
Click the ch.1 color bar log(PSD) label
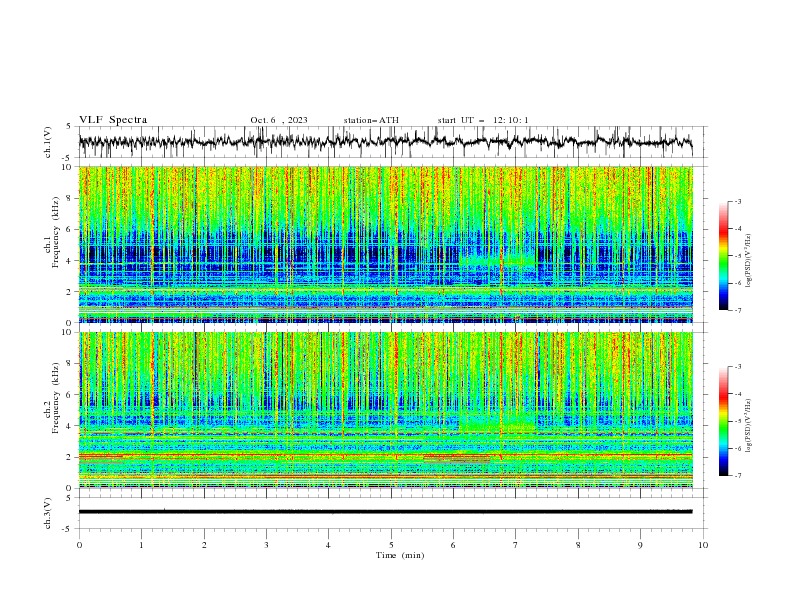pos(748,261)
